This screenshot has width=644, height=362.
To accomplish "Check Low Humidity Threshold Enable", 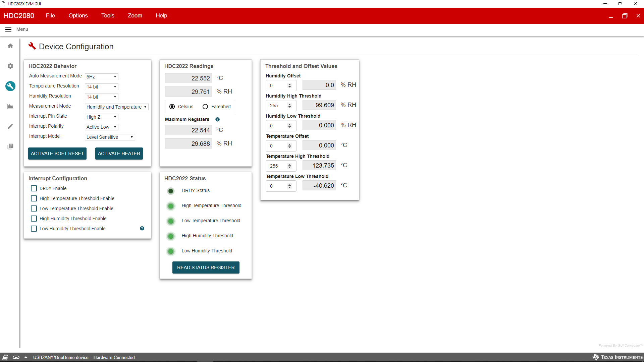I will [x=34, y=229].
